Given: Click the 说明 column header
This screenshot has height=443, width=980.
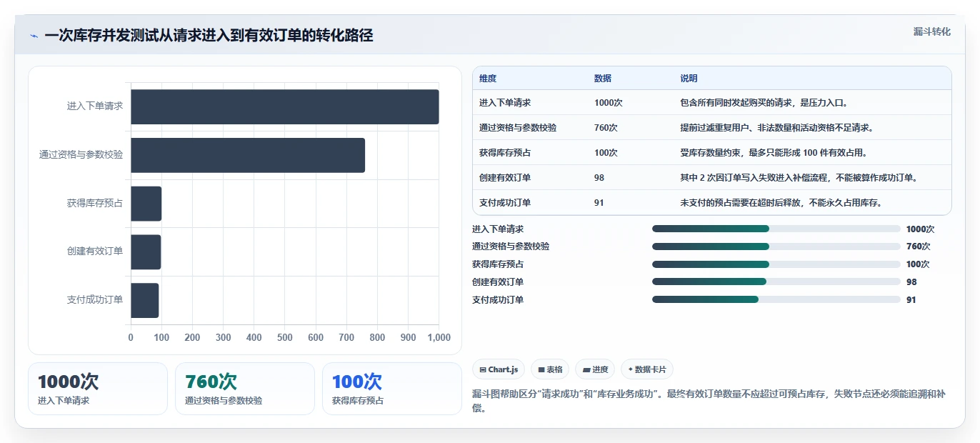Looking at the screenshot, I should click(689, 79).
